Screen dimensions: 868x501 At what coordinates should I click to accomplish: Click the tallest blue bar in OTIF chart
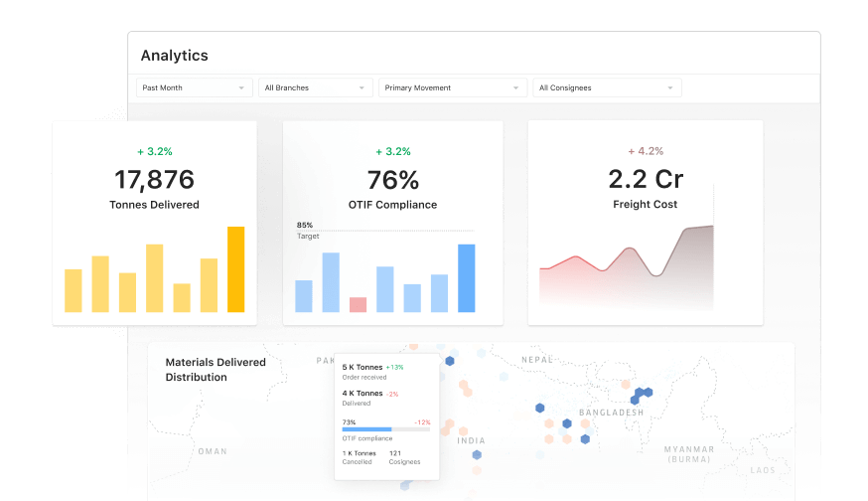pos(466,278)
